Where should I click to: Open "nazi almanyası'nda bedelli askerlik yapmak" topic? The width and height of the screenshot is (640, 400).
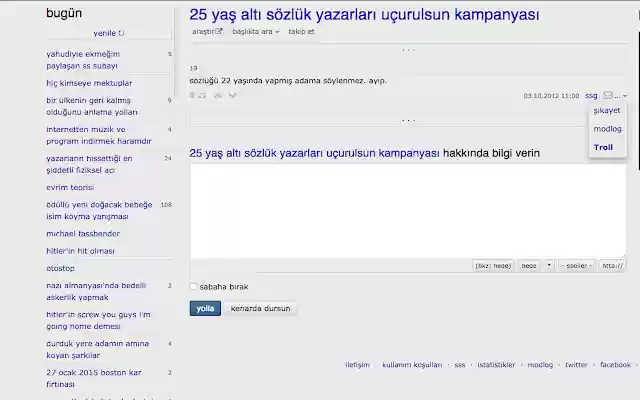coord(96,291)
